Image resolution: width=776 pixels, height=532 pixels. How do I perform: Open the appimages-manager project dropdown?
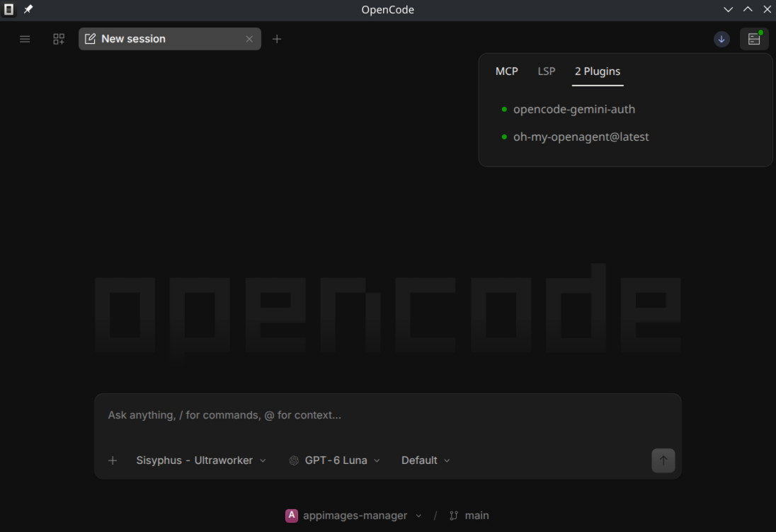354,516
